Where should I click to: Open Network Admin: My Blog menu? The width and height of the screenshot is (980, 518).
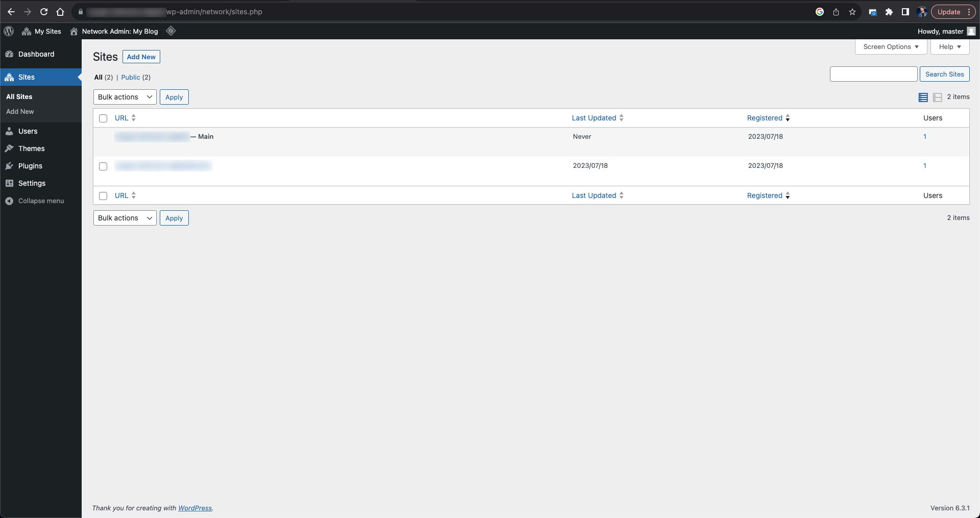coord(119,31)
